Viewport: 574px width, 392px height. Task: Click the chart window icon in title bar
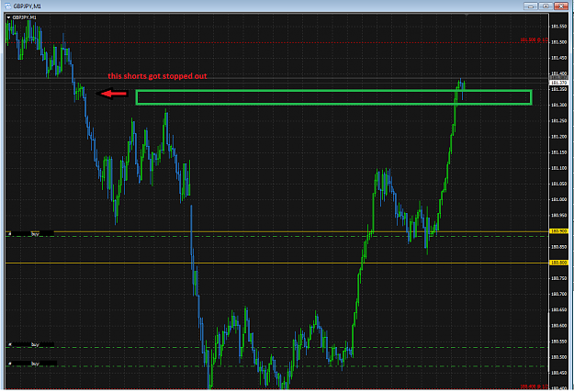pyautogui.click(x=7, y=6)
